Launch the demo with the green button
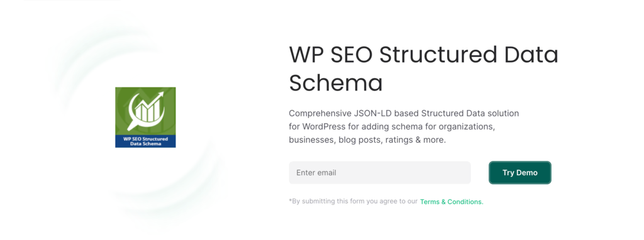The width and height of the screenshot is (644, 240). [x=520, y=173]
